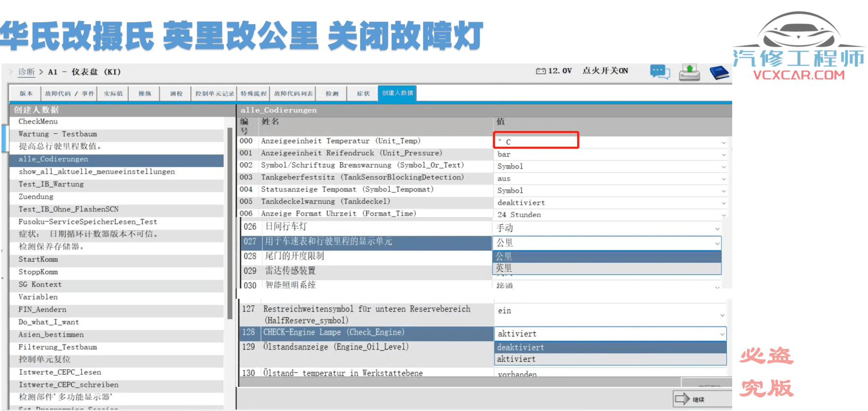Image resolution: width=868 pixels, height=411 pixels.
Task: Click the left list vertical scrollbar
Action: coord(230,221)
